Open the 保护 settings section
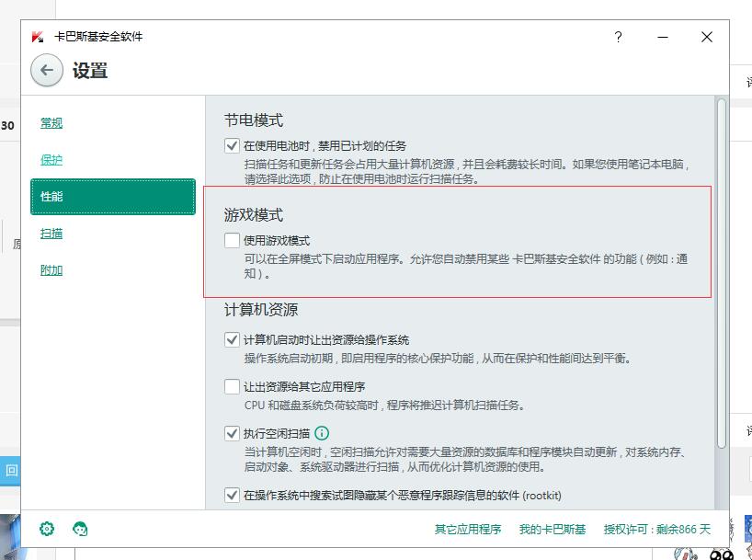 click(x=51, y=160)
